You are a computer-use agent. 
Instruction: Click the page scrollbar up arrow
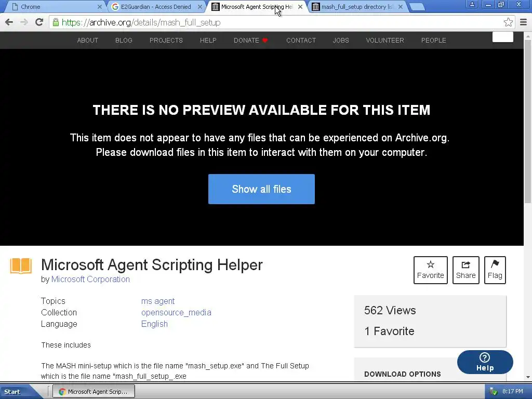(x=528, y=36)
